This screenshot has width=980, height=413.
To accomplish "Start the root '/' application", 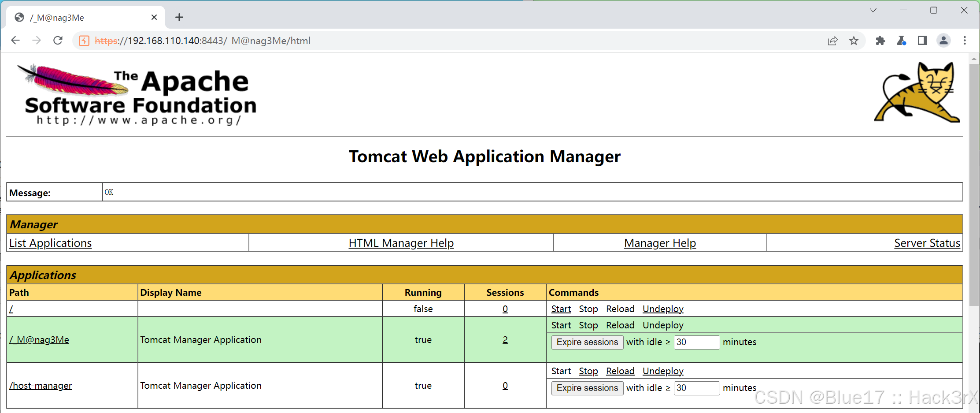I will point(561,309).
